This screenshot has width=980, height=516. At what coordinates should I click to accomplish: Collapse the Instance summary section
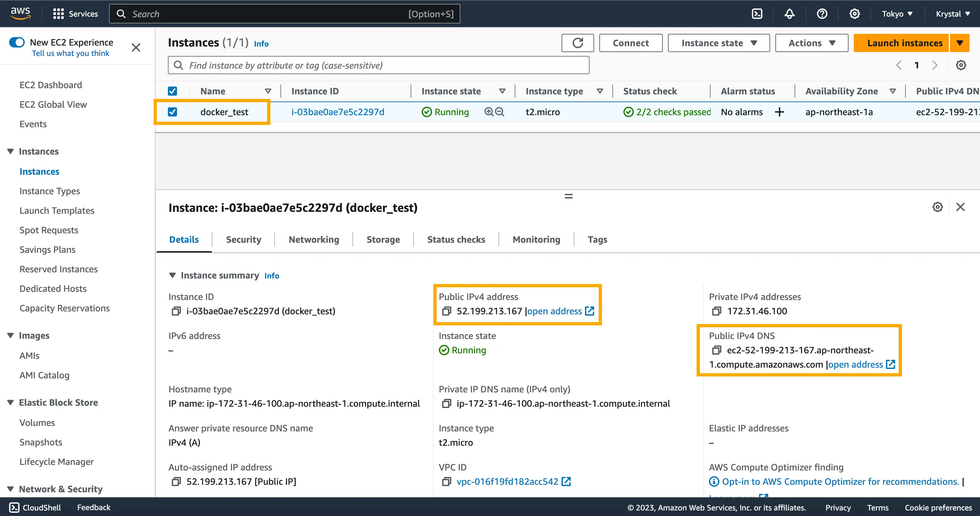tap(172, 275)
